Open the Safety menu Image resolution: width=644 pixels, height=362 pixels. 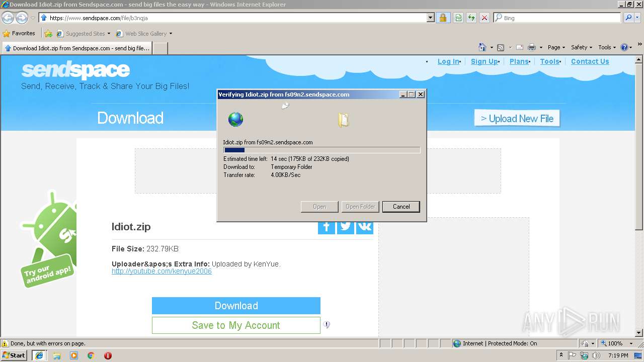click(582, 47)
